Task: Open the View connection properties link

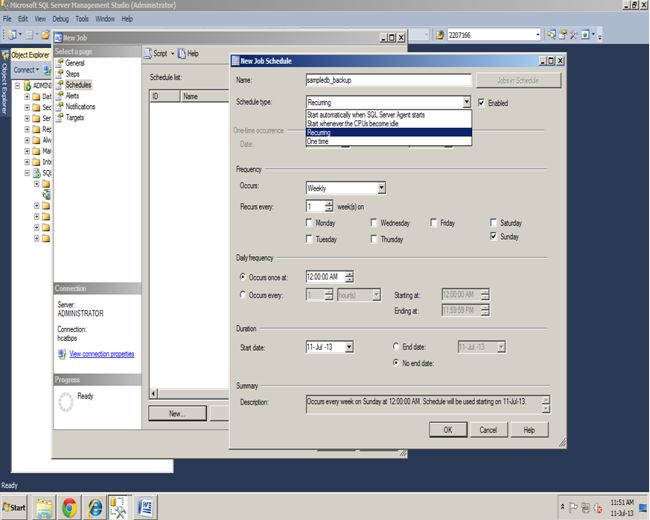Action: click(102, 354)
